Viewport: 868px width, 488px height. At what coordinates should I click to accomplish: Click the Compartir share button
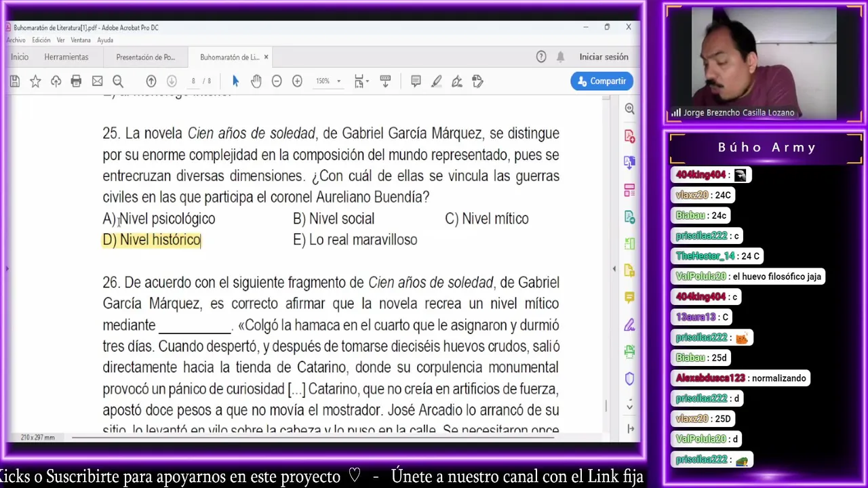tap(601, 81)
